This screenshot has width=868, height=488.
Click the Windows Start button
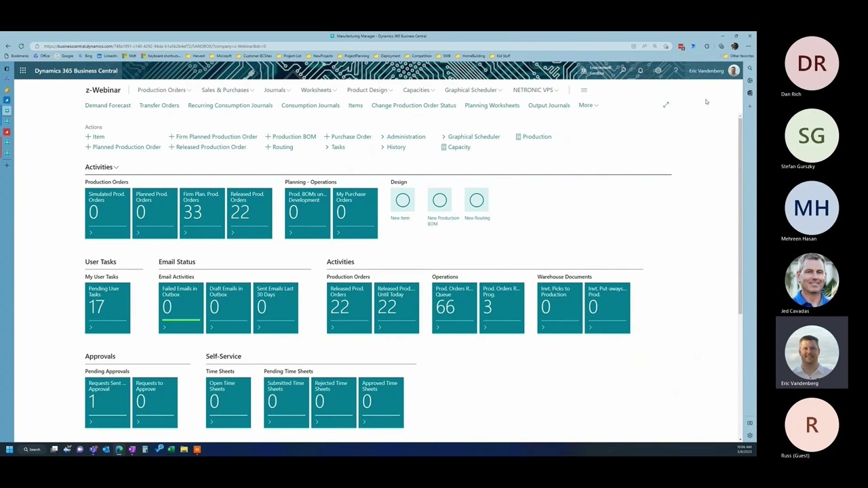coord(9,449)
